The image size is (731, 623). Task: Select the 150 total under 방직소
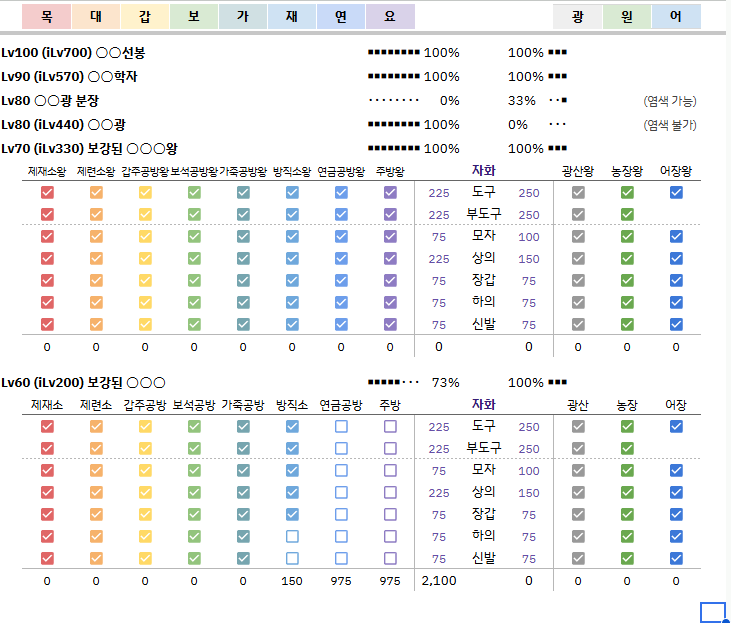click(292, 581)
